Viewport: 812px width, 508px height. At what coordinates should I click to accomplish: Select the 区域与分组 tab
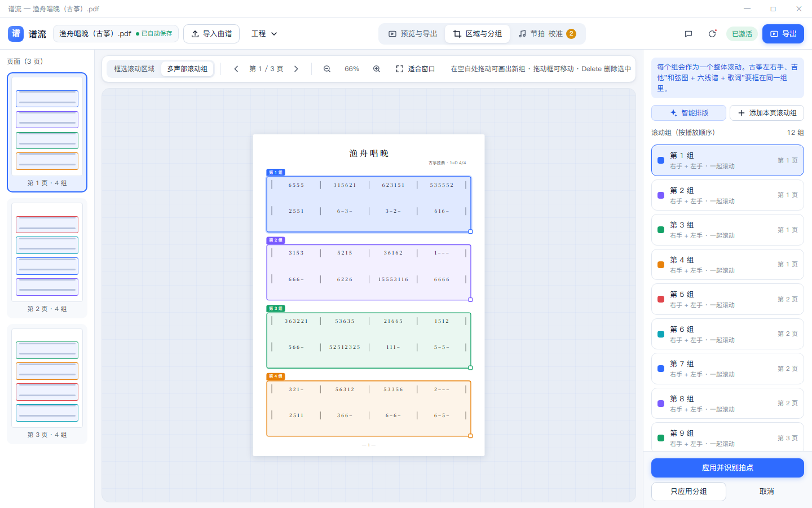click(x=478, y=34)
